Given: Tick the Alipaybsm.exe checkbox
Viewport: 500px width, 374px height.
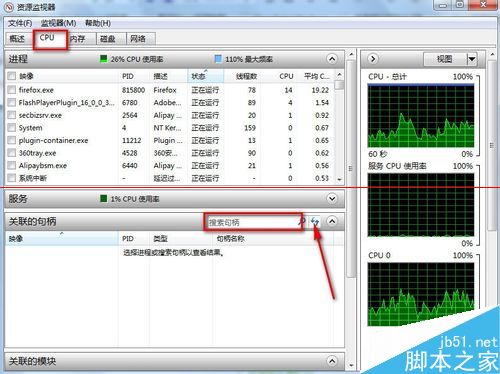Looking at the screenshot, I should [12, 166].
